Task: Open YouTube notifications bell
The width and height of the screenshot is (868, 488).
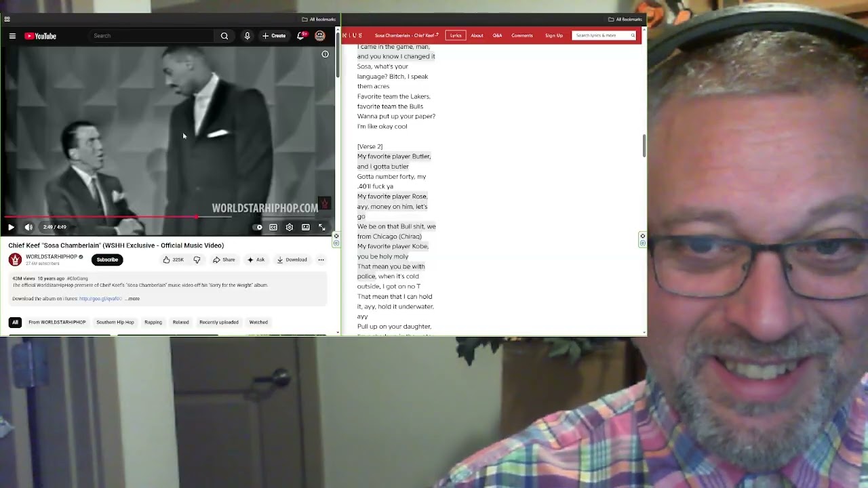Action: tap(301, 36)
